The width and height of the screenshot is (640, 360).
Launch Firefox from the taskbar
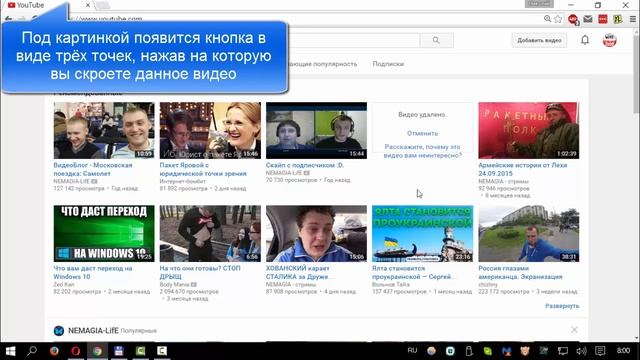(x=54, y=351)
